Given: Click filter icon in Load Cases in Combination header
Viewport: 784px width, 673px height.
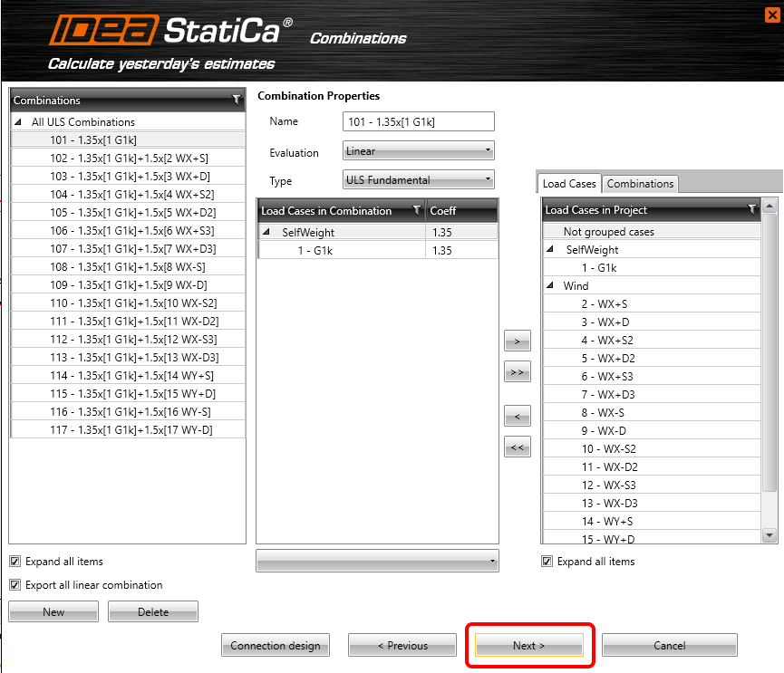Looking at the screenshot, I should pyautogui.click(x=416, y=210).
